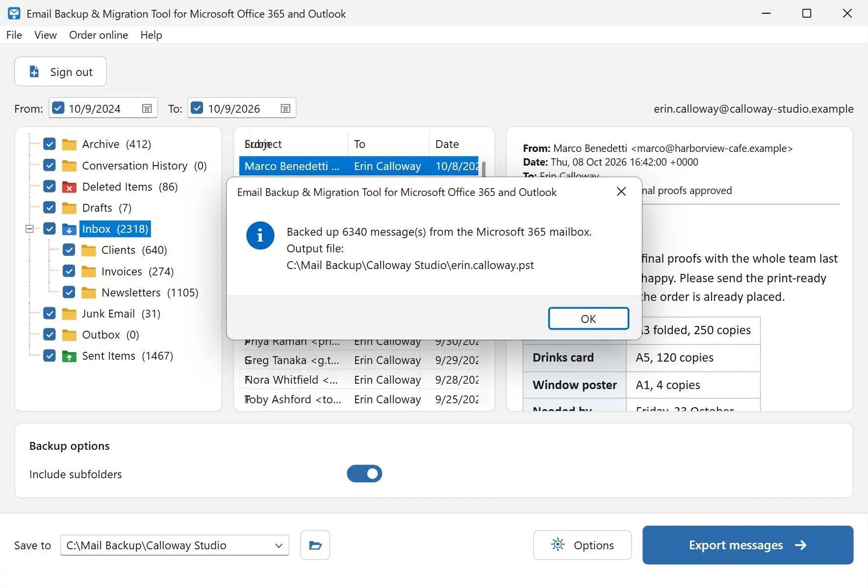The width and height of the screenshot is (868, 588).
Task: Click the Newsletters subfolder icon
Action: [88, 293]
